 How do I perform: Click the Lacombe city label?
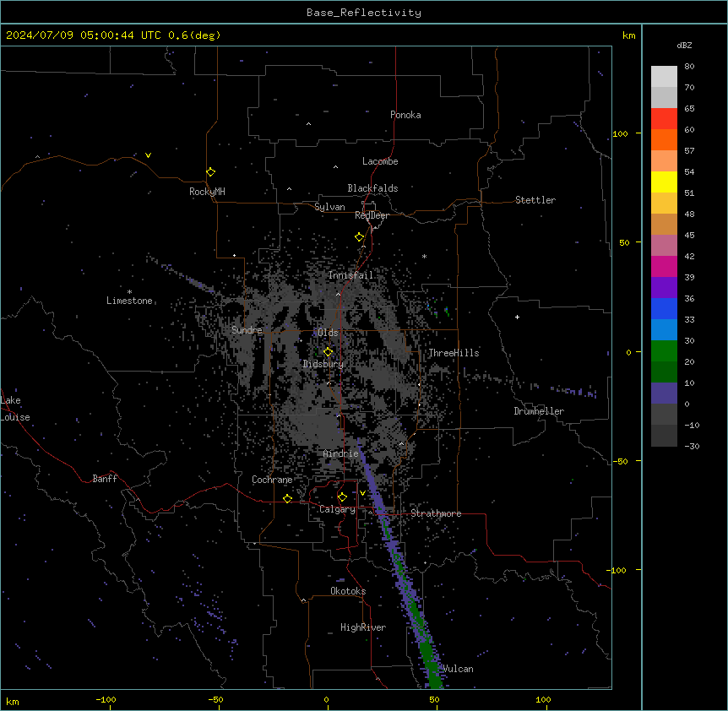coord(380,161)
